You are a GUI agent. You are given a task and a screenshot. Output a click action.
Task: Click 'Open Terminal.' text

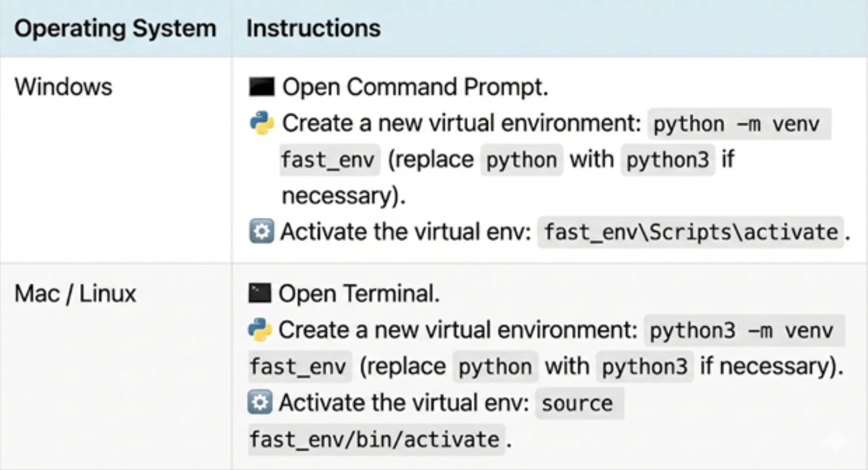[x=359, y=293]
